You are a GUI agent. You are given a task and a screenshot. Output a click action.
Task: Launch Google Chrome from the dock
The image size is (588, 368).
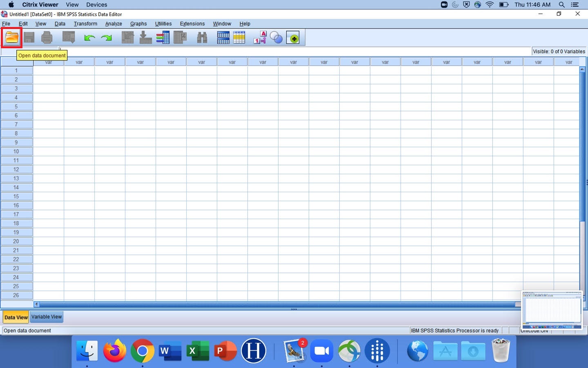[143, 351]
